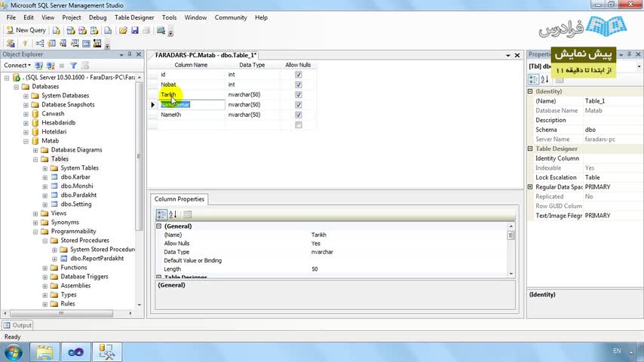Viewport: 644px width, 362px height.
Task: Open the Output panel tab
Action: point(17,325)
